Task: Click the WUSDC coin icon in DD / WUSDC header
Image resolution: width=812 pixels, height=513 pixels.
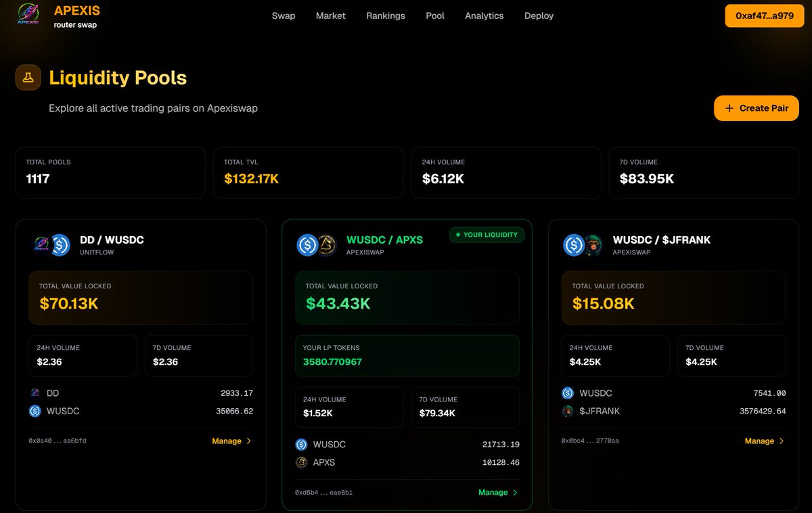Action: pyautogui.click(x=60, y=245)
